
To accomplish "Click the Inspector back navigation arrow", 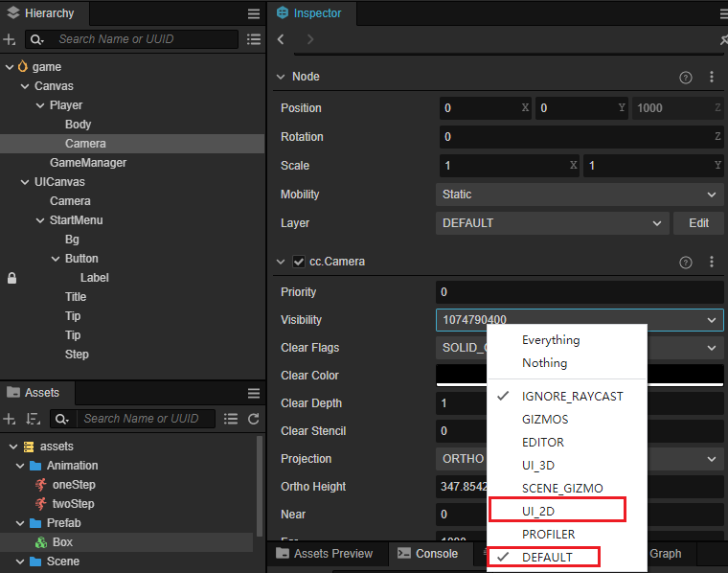I will point(281,39).
